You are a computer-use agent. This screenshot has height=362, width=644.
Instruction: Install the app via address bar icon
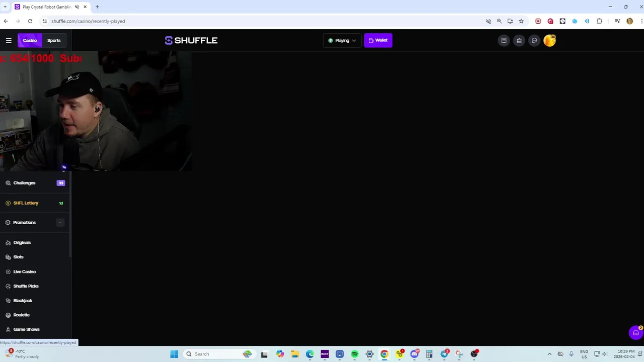[510, 21]
